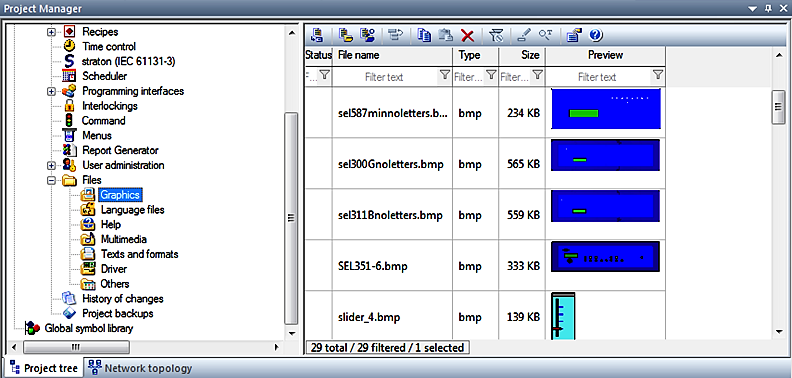This screenshot has height=378, width=792.
Task: Select the sel300Gnoletters.bmp file name
Action: tap(391, 164)
